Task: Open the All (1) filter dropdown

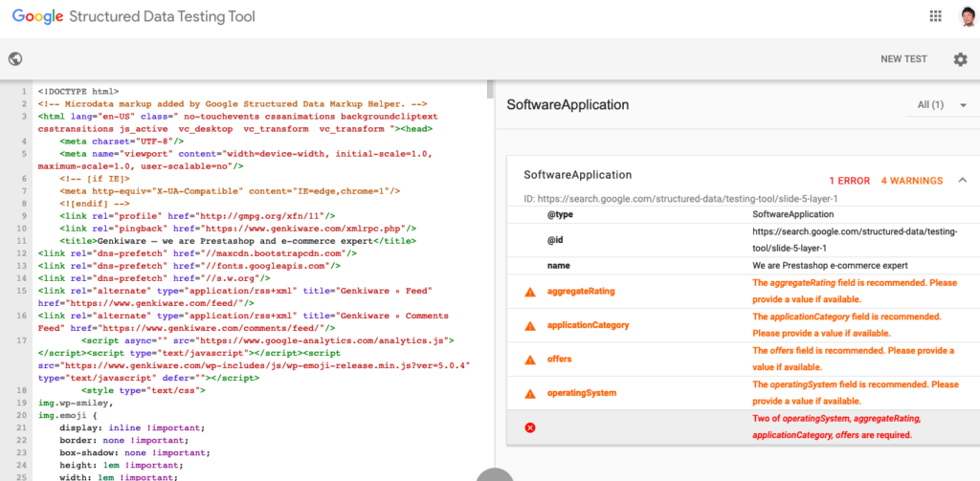Action: click(x=942, y=105)
